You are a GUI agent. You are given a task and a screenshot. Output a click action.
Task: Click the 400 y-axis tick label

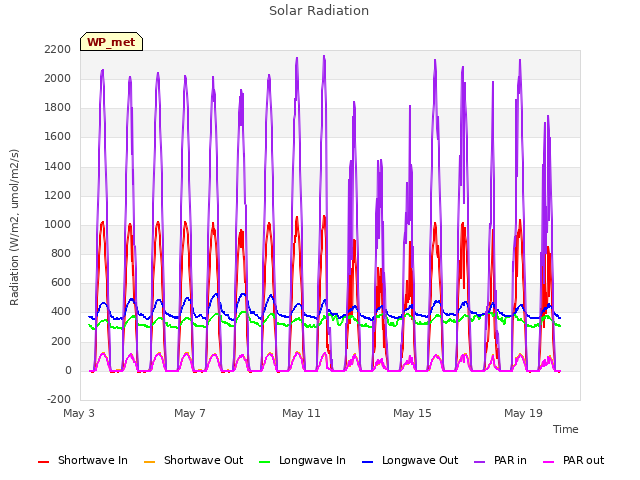click(61, 312)
